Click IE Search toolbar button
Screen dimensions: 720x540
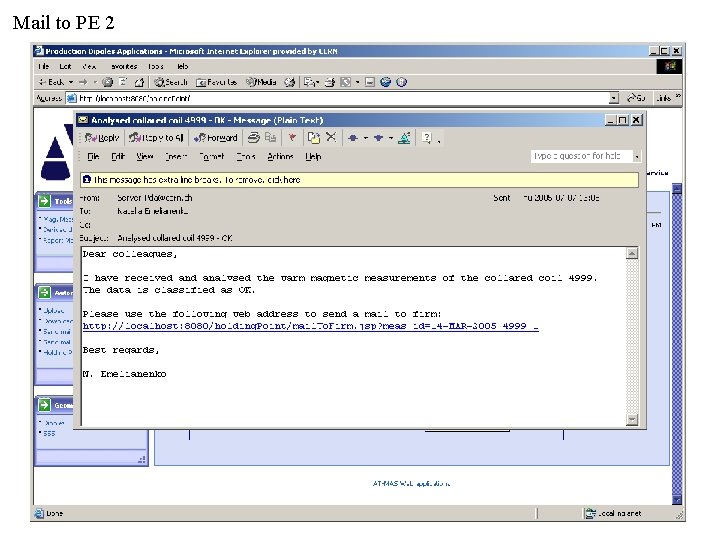171,82
